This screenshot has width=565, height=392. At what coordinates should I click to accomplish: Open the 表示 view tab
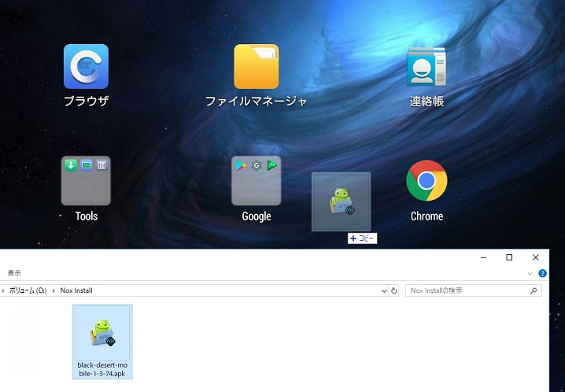(14, 273)
